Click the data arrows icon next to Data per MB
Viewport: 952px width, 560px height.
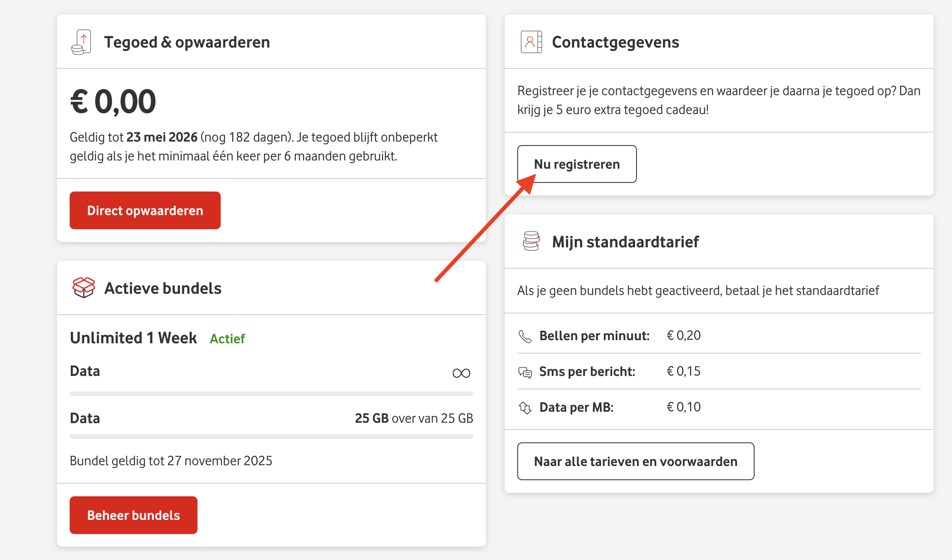tap(525, 408)
